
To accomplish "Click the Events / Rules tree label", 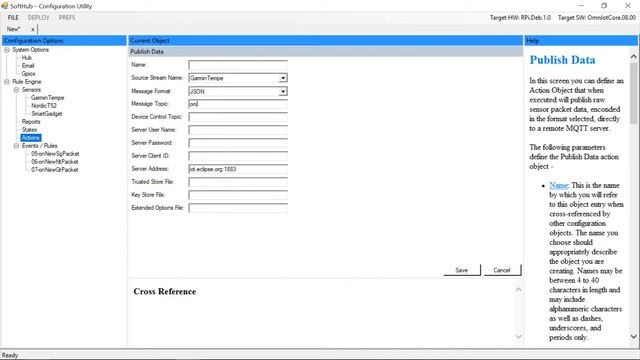I will tap(39, 146).
